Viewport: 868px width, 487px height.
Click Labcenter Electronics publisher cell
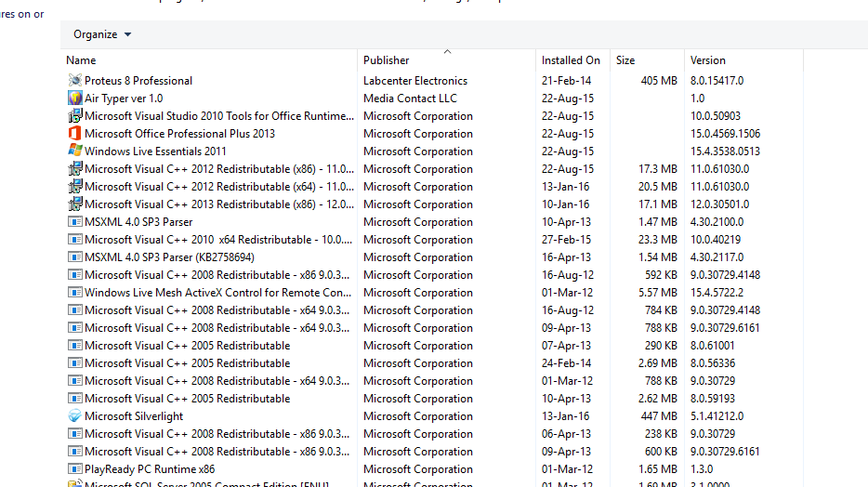coord(415,81)
